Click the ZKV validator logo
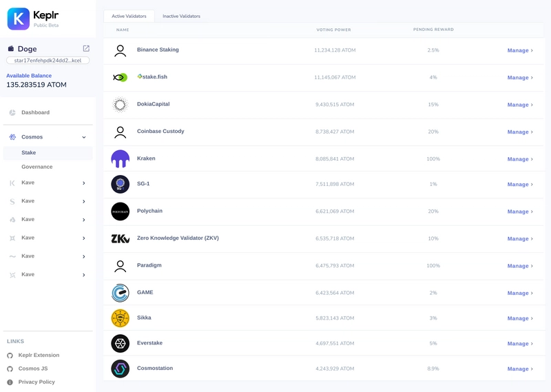 tap(120, 238)
